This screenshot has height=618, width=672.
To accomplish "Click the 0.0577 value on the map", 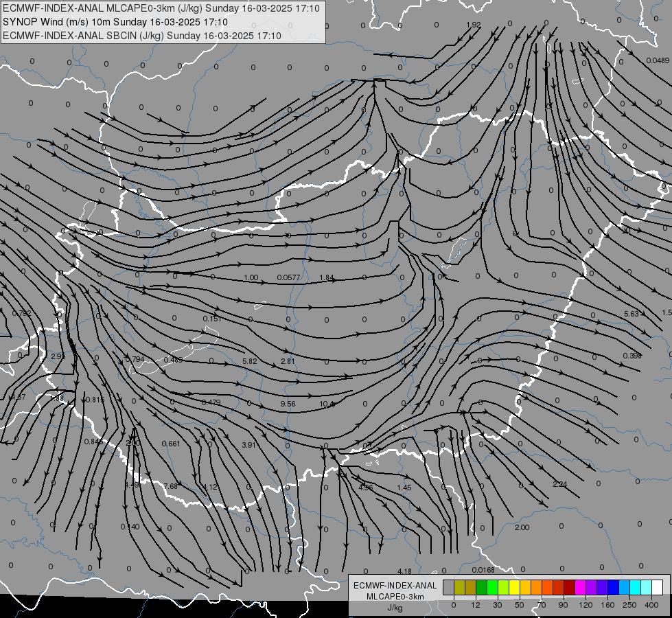I will pos(288,277).
